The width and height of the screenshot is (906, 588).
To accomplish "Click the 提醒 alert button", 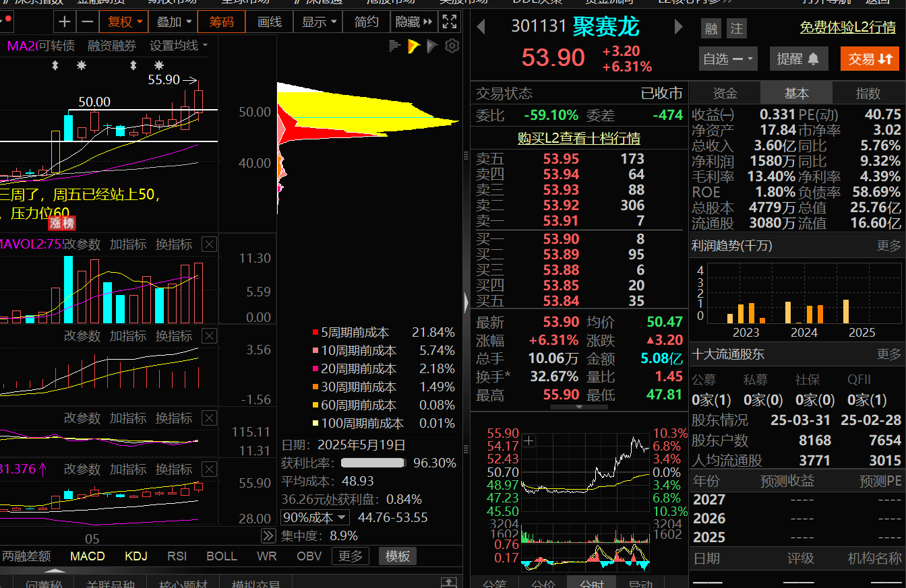I will click(797, 59).
